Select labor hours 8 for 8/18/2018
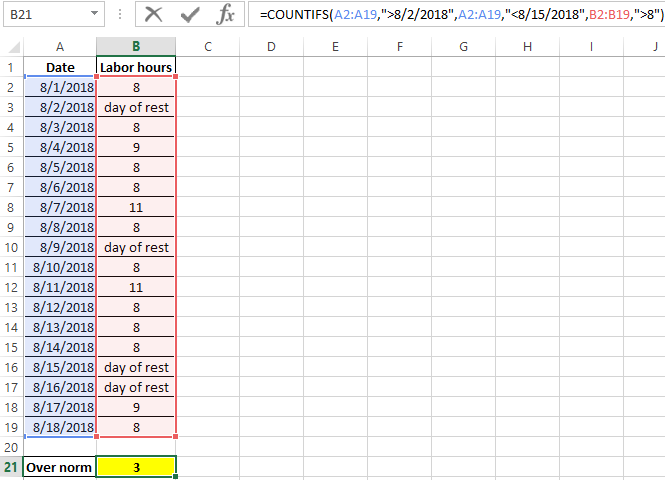 pyautogui.click(x=136, y=427)
